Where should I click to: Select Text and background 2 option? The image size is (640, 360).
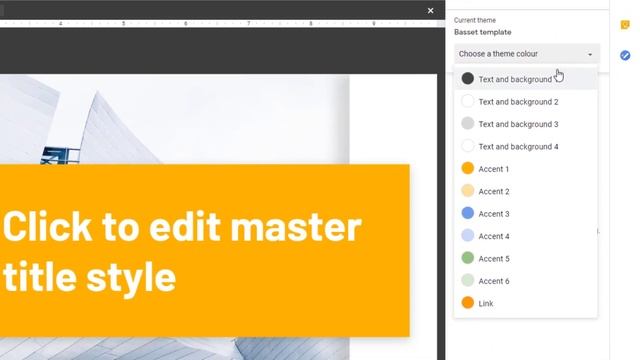point(526,102)
